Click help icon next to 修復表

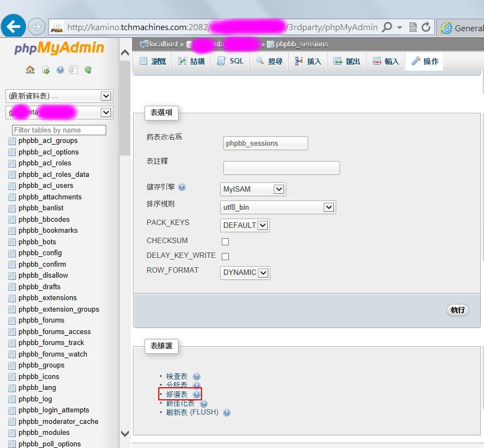pyautogui.click(x=197, y=394)
